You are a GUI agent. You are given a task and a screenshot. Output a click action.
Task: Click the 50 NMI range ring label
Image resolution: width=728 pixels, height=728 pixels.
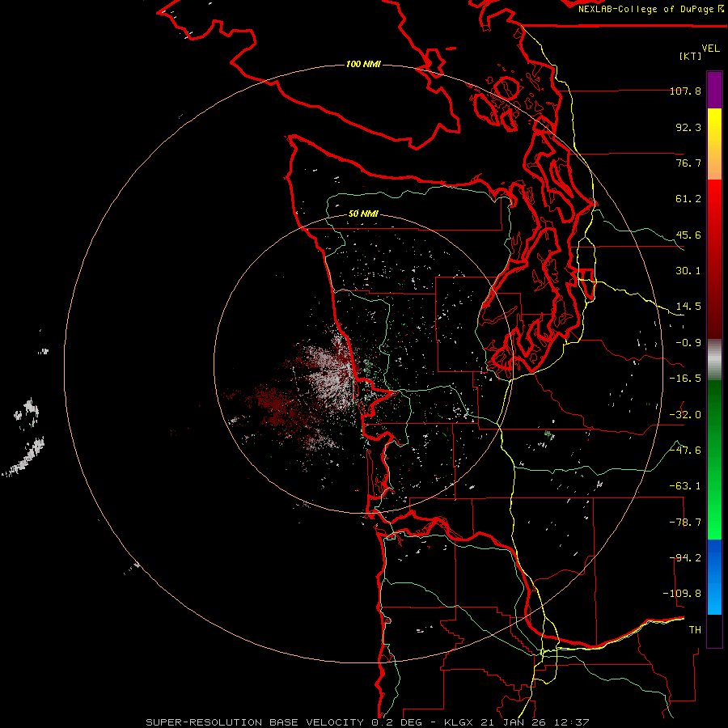(363, 214)
